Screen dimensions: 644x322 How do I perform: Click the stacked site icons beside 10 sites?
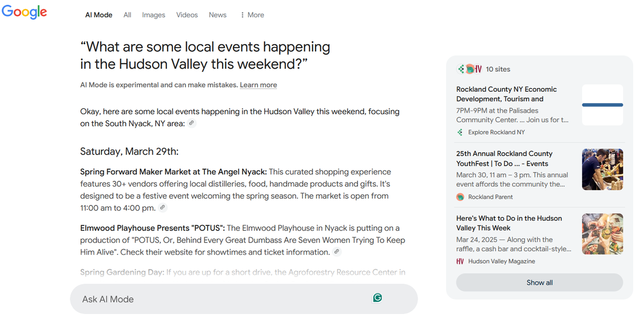[x=469, y=69]
